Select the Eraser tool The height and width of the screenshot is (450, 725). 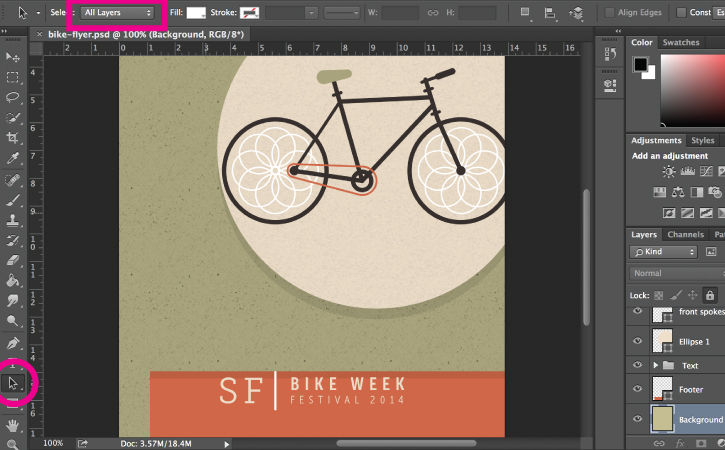click(12, 260)
